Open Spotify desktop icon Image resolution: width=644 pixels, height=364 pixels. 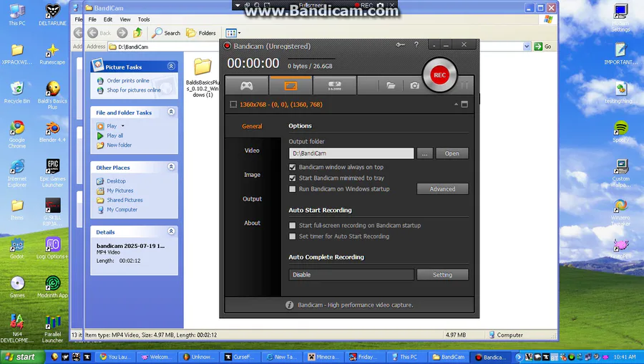click(621, 132)
